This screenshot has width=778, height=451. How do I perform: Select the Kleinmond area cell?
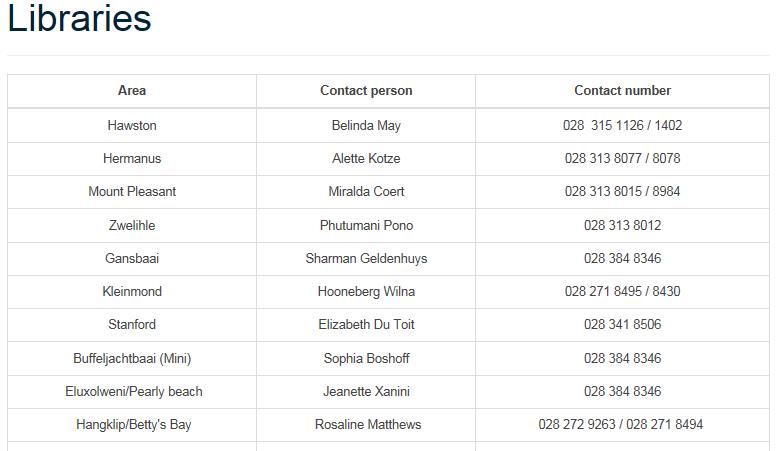[x=132, y=292]
